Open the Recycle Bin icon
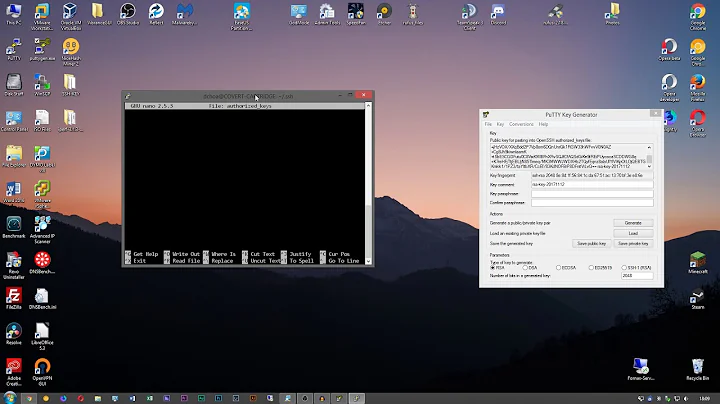720x404 pixels. point(698,368)
